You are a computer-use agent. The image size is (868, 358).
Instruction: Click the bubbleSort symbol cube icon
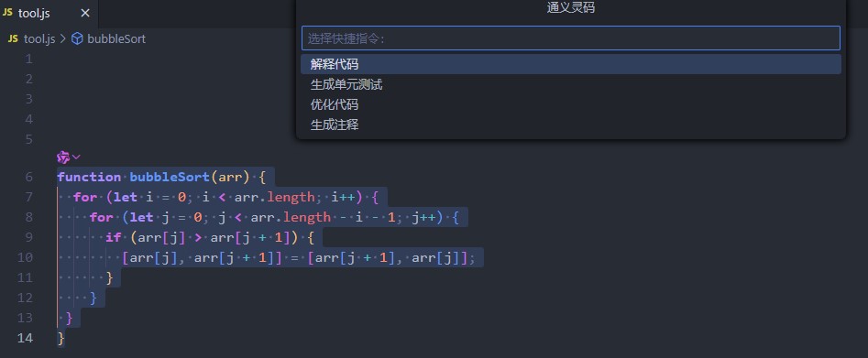pyautogui.click(x=78, y=38)
